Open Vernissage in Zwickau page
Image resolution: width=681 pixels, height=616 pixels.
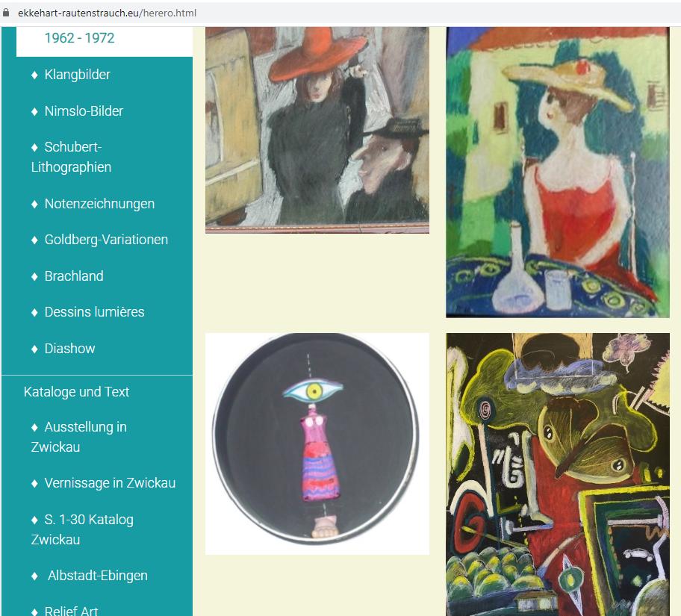[110, 483]
